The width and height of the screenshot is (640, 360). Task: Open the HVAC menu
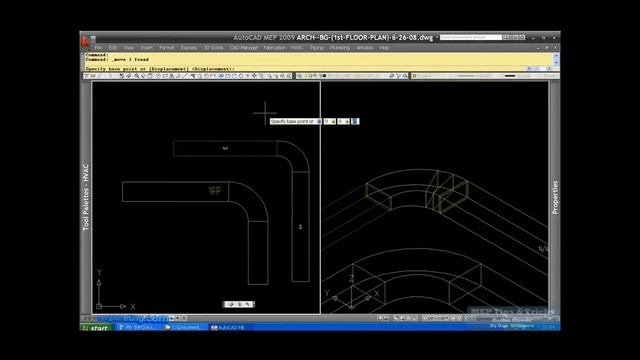coord(297,48)
